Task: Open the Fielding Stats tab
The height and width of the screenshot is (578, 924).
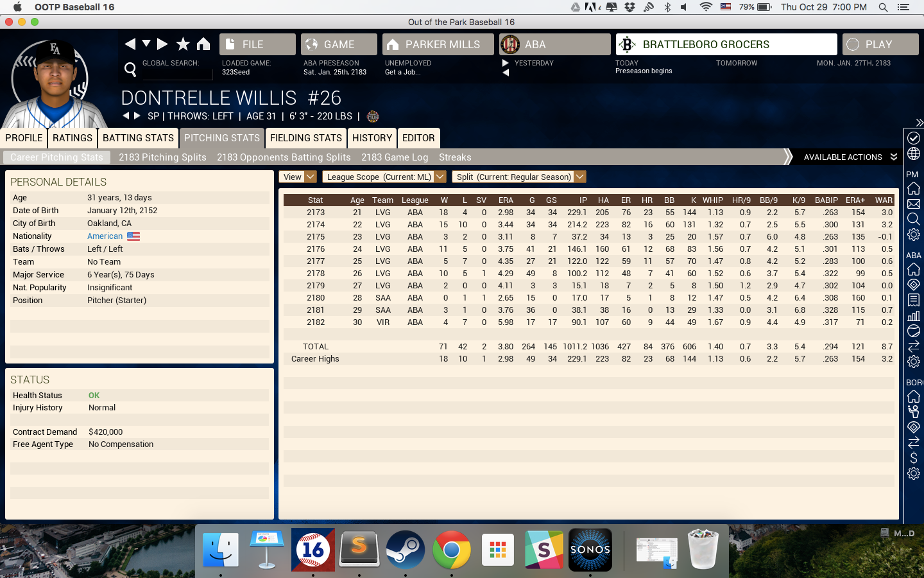Action: [305, 138]
